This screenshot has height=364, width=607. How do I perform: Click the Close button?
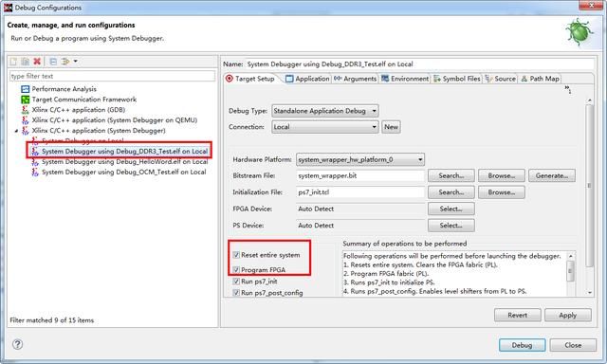[573, 345]
